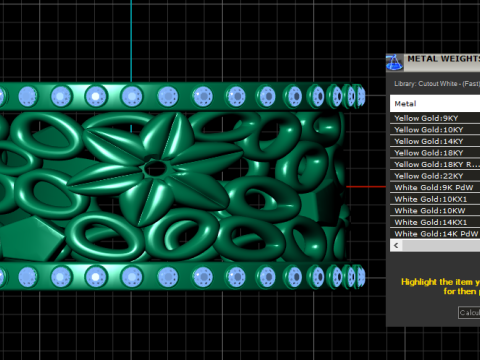Select White Gold:10KW entry
The height and width of the screenshot is (360, 480).
tap(435, 210)
